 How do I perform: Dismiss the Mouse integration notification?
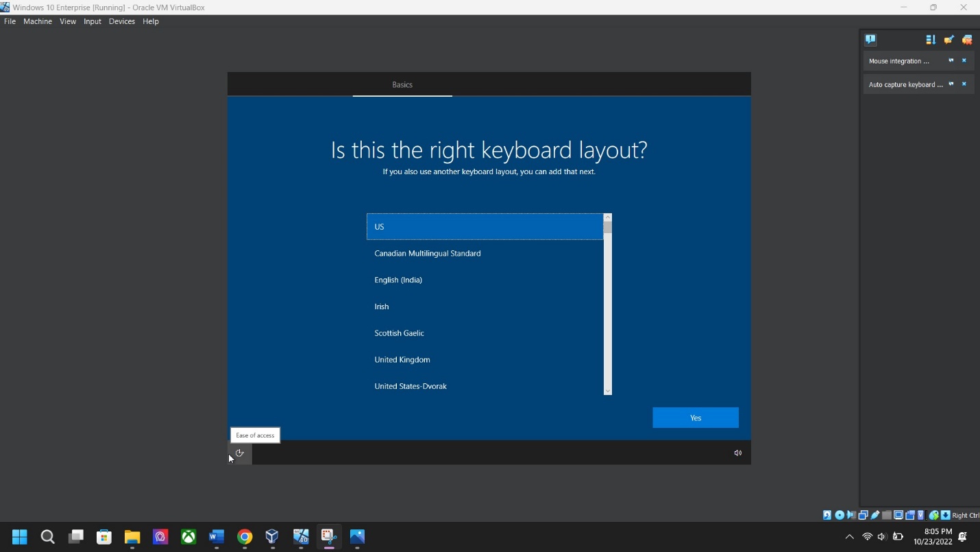(964, 61)
